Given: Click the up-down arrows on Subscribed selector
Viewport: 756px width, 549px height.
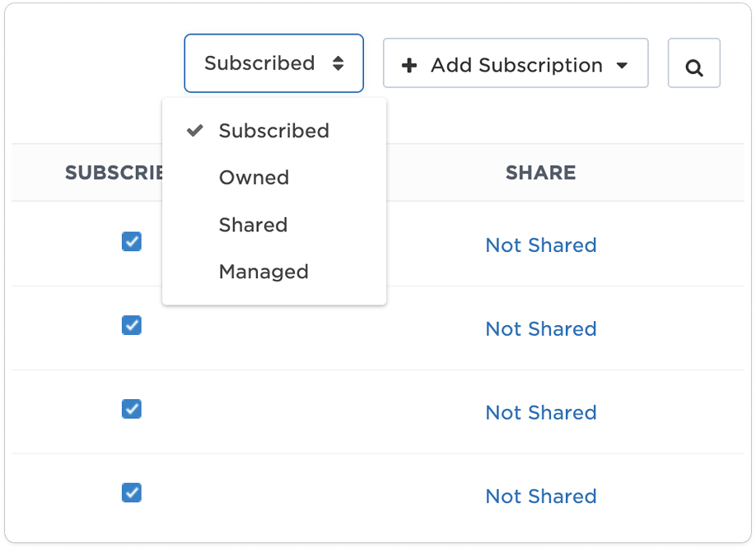Looking at the screenshot, I should (x=338, y=63).
